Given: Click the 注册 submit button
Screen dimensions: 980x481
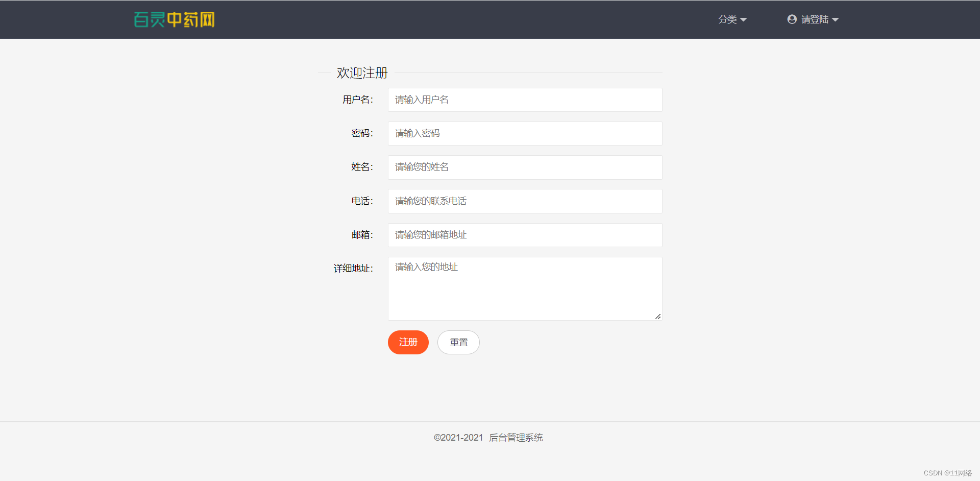Looking at the screenshot, I should pyautogui.click(x=408, y=342).
